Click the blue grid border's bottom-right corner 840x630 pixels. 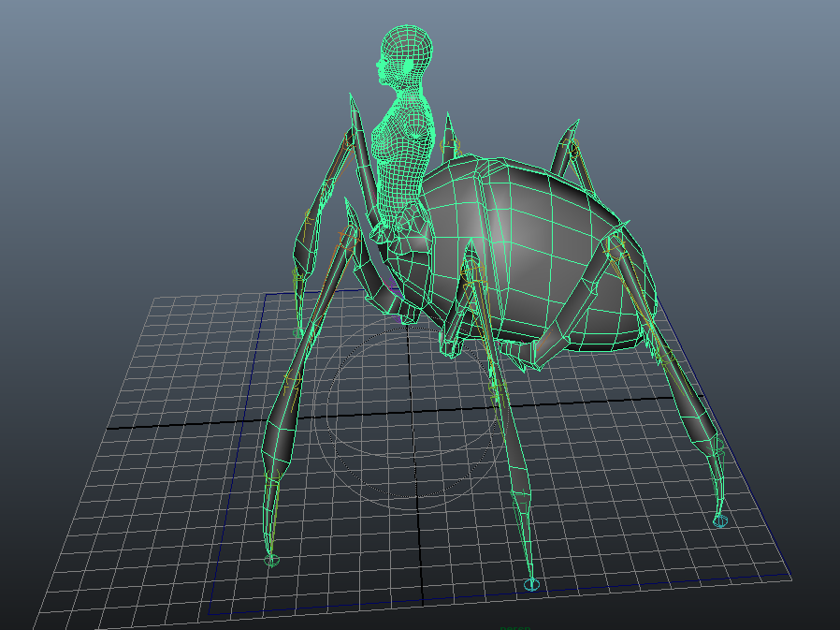point(790,575)
